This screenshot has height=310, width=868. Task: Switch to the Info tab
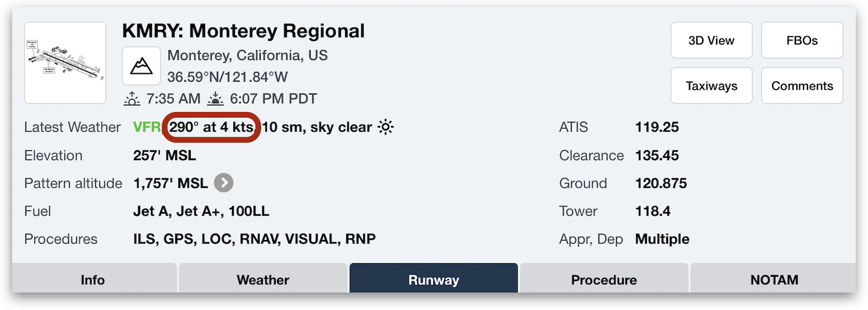coord(93,279)
